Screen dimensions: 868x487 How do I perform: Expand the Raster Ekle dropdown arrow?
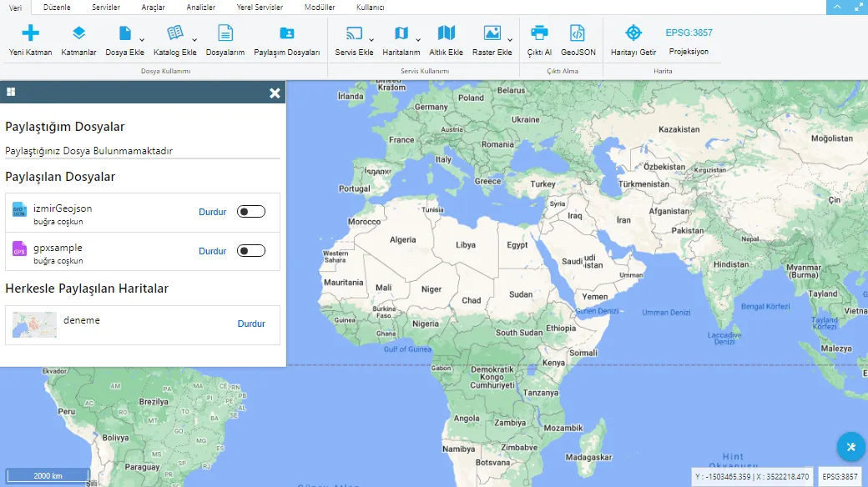tap(510, 40)
